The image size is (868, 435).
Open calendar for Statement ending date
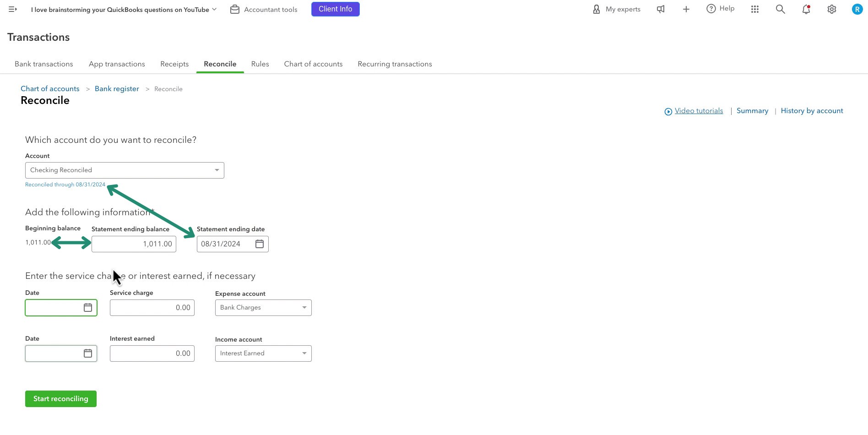click(x=260, y=244)
